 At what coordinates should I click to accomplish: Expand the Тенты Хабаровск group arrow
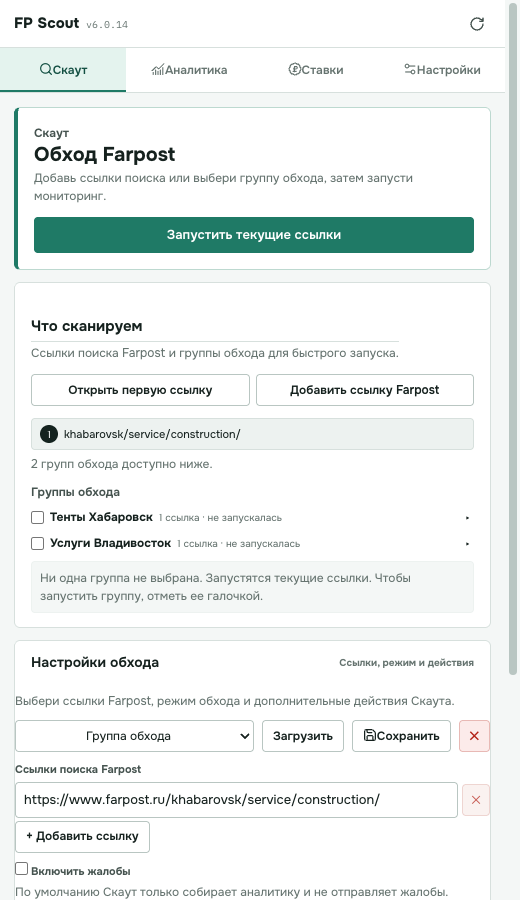pos(467,518)
